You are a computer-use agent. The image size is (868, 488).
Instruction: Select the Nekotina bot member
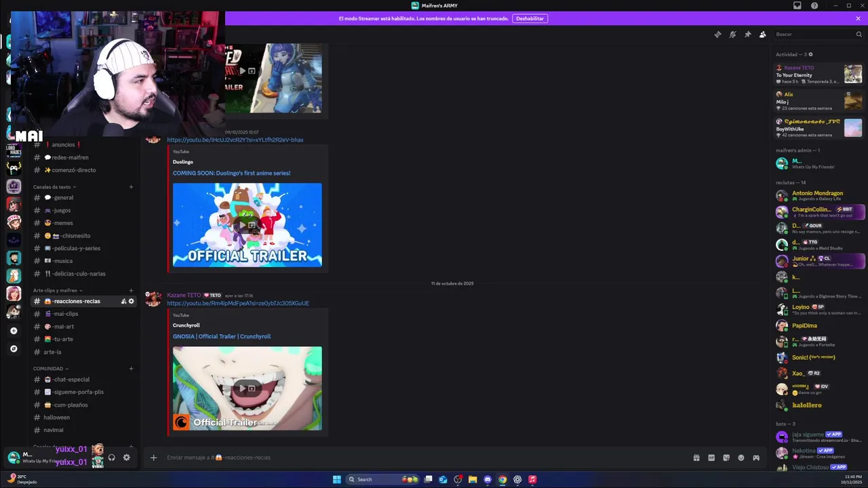click(x=819, y=453)
